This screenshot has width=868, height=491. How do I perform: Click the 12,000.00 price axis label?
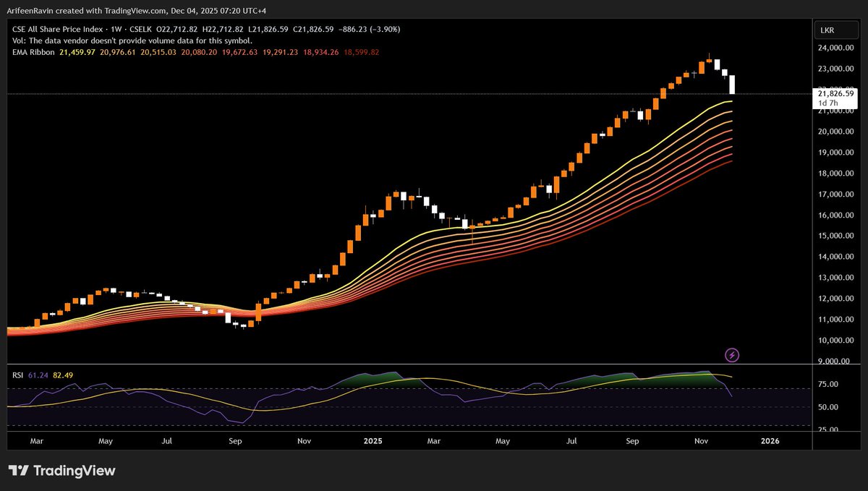(x=836, y=299)
